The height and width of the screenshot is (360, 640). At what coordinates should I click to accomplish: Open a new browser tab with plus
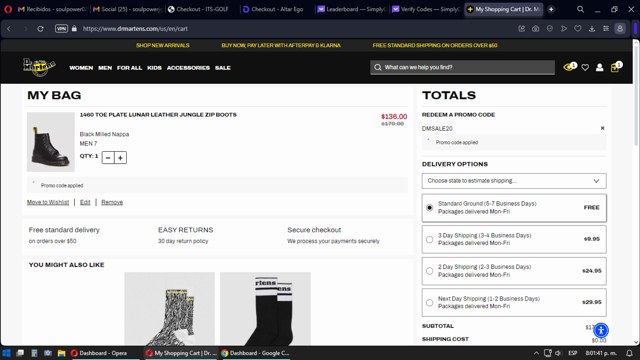point(551,9)
